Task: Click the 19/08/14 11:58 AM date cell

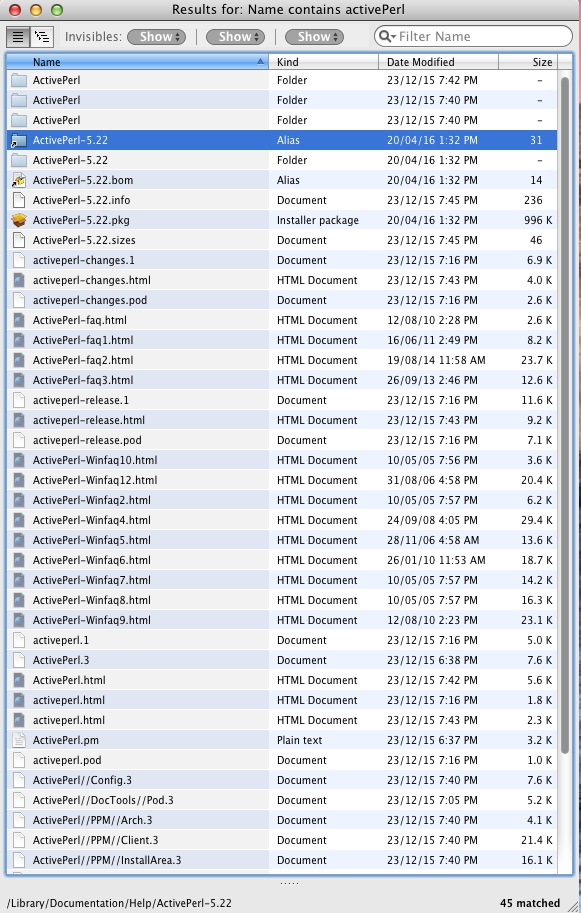Action: [436, 360]
